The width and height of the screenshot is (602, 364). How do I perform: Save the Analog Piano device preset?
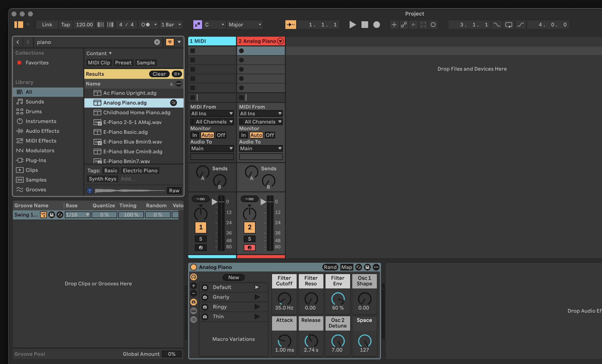coord(367,267)
